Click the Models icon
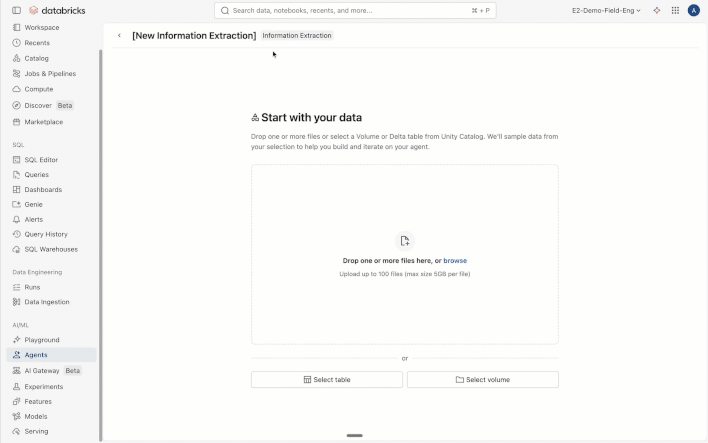This screenshot has width=708, height=443. (17, 416)
